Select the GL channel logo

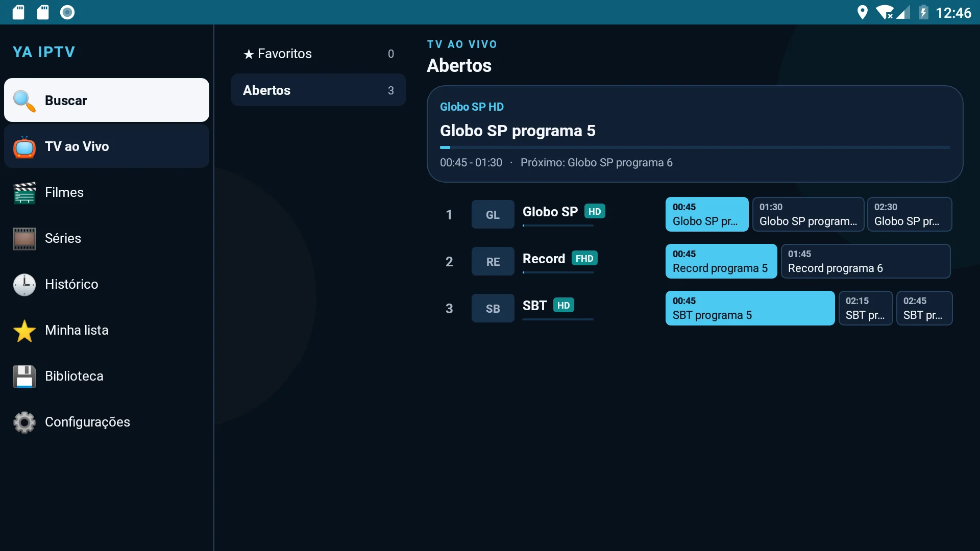493,214
